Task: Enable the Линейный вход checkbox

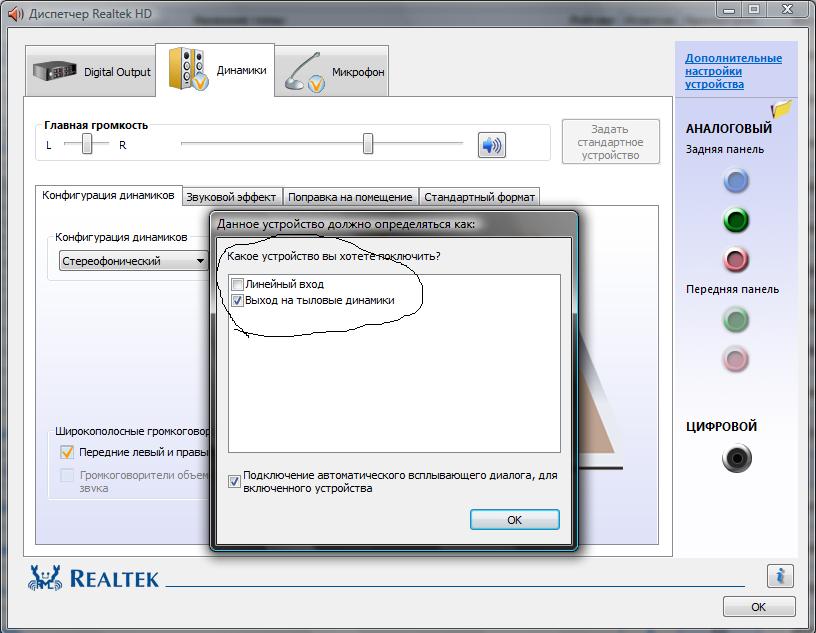Action: [237, 285]
